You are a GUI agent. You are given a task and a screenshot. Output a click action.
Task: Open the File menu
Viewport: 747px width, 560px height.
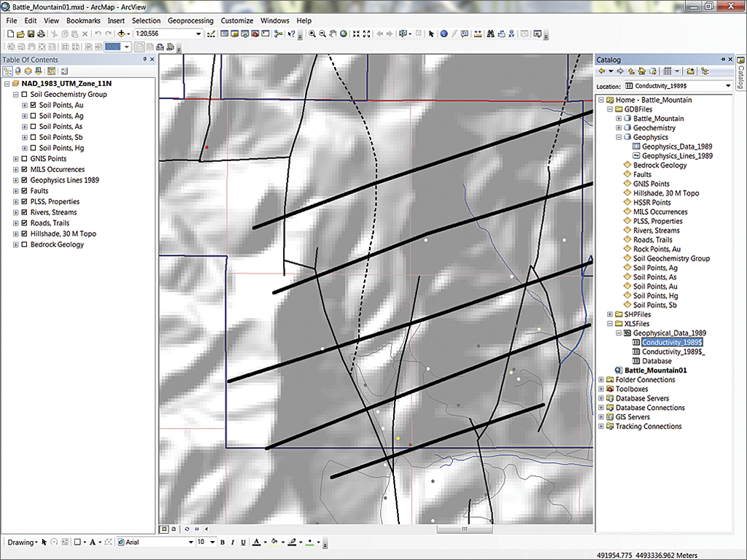[x=12, y=21]
